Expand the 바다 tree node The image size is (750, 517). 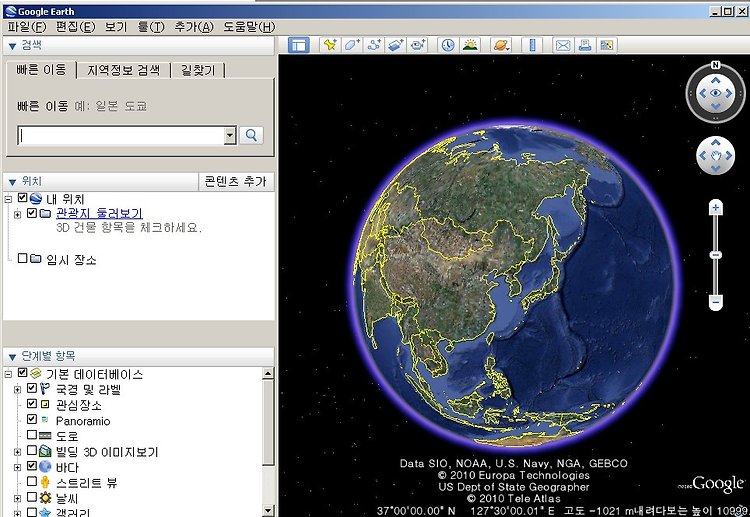click(18, 467)
